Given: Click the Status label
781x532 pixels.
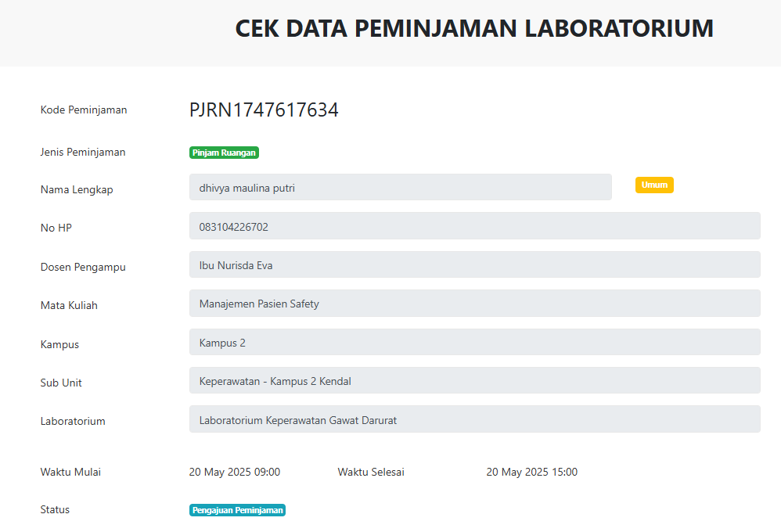Looking at the screenshot, I should pyautogui.click(x=55, y=509).
